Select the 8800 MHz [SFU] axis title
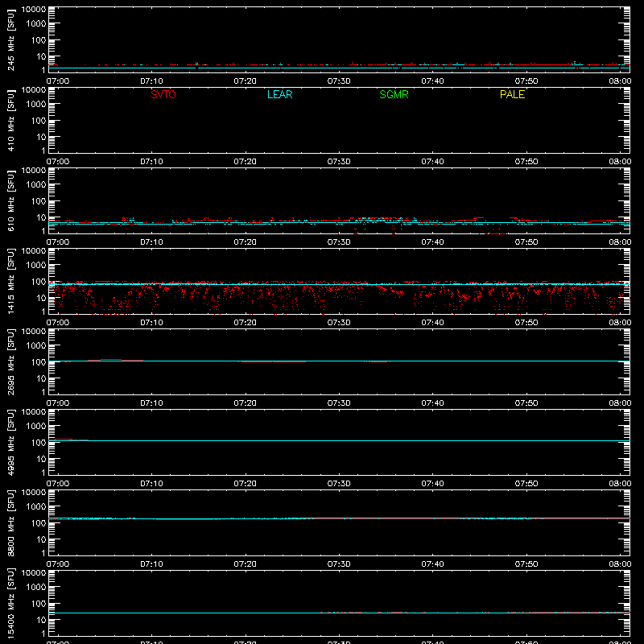The height and width of the screenshot is (644, 644). [x=11, y=522]
